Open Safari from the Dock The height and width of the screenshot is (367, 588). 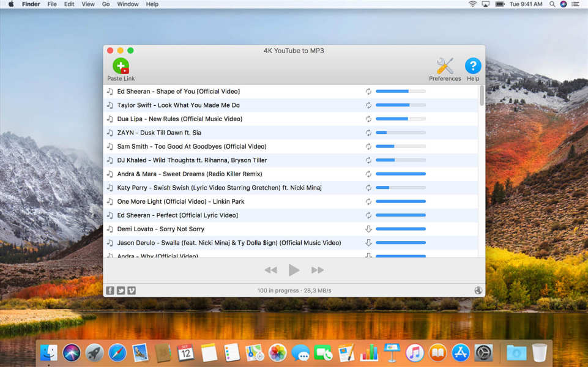117,353
